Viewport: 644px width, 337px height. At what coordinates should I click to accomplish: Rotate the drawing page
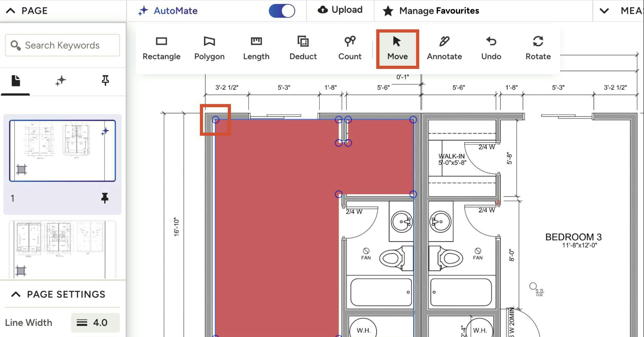coord(538,48)
